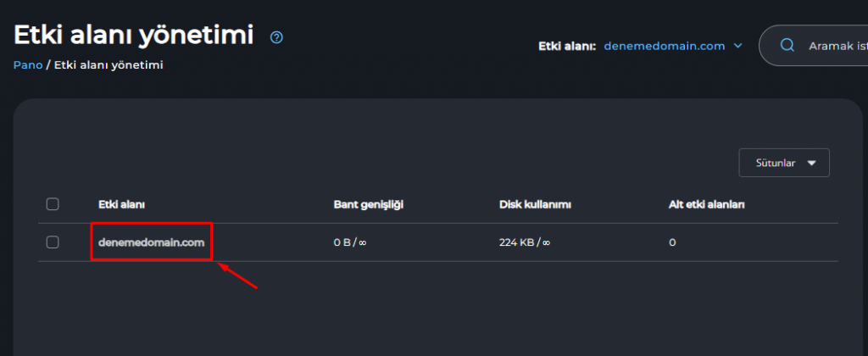The width and height of the screenshot is (868, 356).
Task: Click the subdomain count 0 cell
Action: [x=672, y=242]
